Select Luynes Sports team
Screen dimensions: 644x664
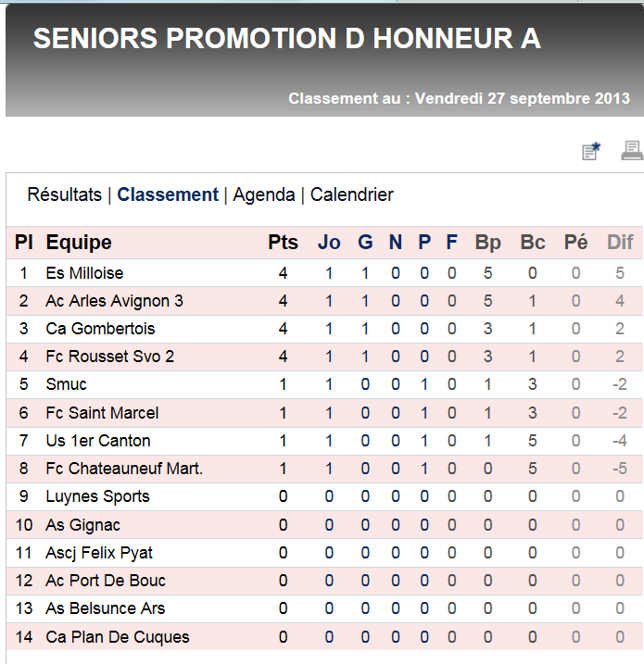click(x=98, y=496)
